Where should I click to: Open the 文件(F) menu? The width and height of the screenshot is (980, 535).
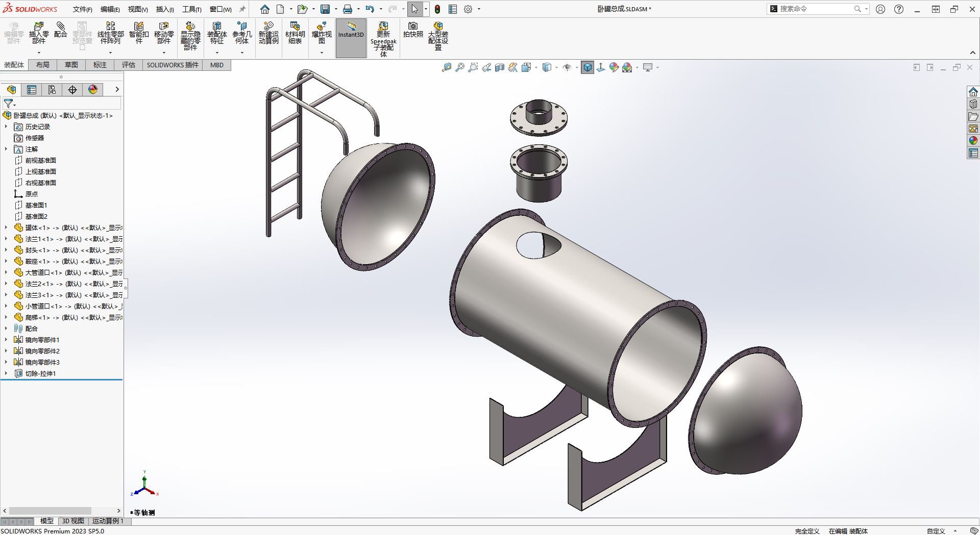point(82,9)
